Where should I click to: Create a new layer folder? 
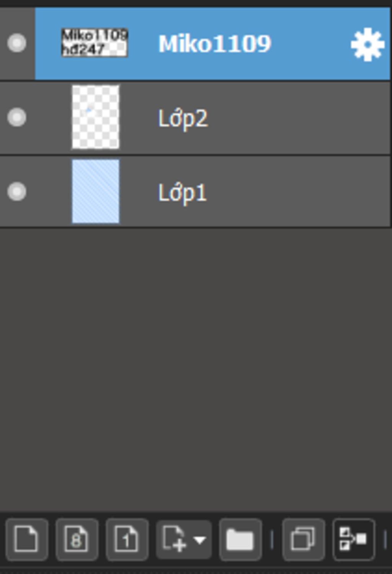coord(240,539)
